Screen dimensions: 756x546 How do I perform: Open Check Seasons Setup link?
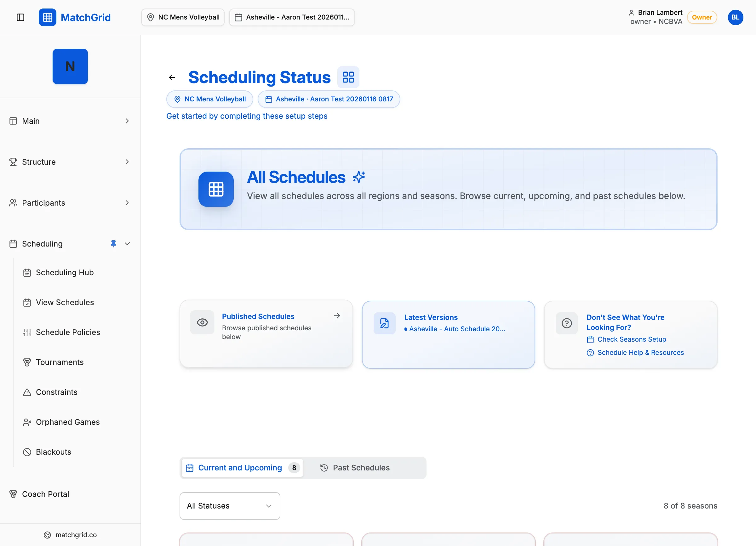click(x=631, y=339)
